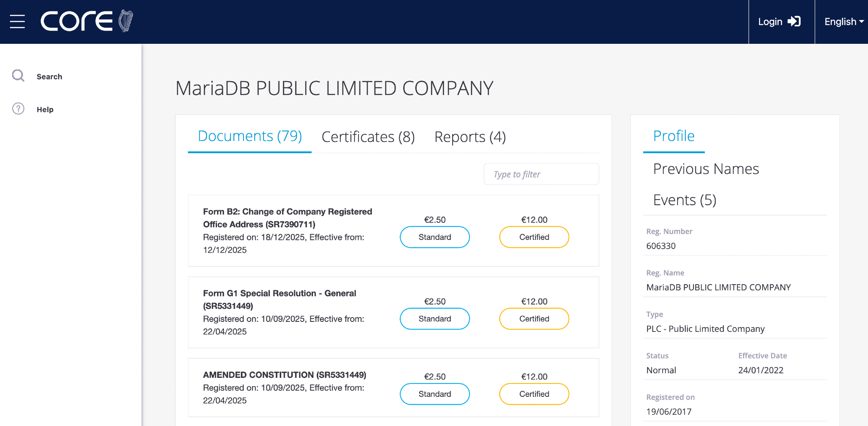Click the Help question mark icon
The image size is (868, 426).
18,109
